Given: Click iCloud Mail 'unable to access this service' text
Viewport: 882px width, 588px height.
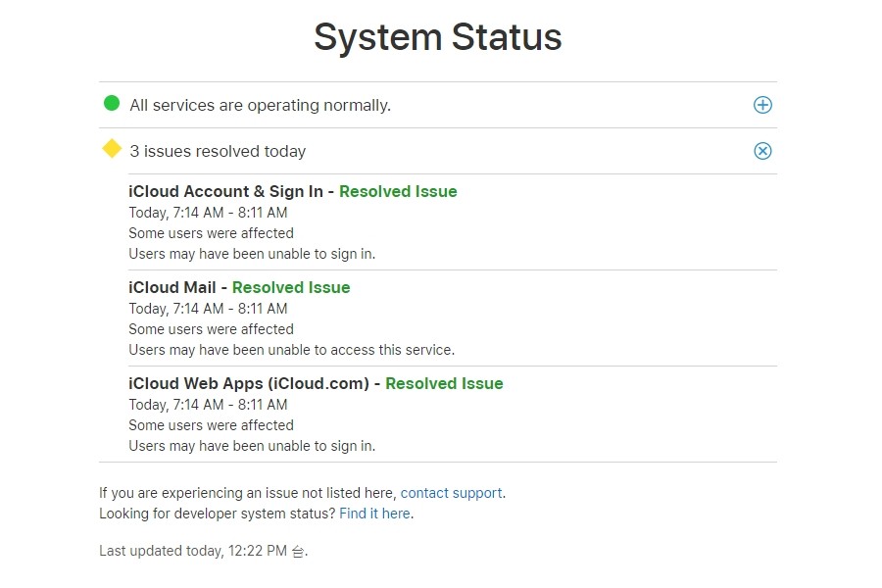Looking at the screenshot, I should 291,350.
